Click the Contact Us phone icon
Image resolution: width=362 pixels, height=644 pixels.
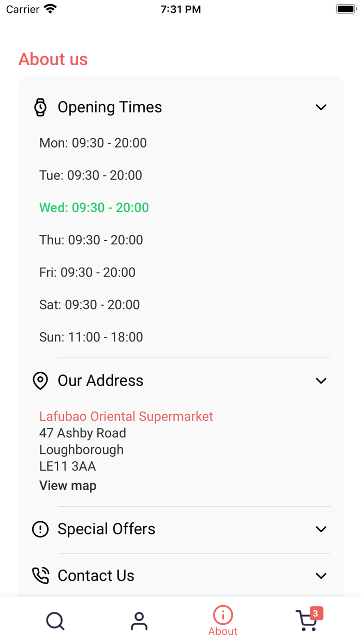pos(40,575)
